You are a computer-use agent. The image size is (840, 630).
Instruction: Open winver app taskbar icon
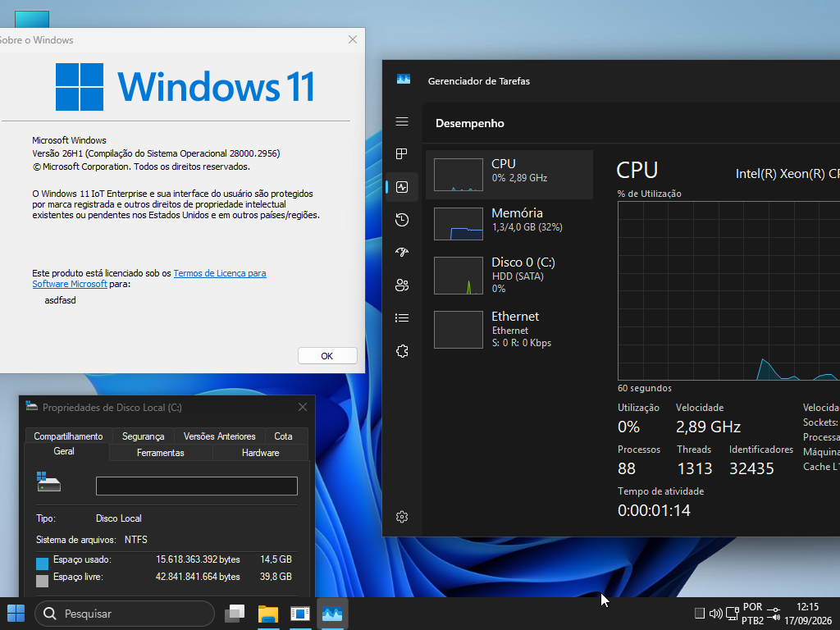pos(300,614)
